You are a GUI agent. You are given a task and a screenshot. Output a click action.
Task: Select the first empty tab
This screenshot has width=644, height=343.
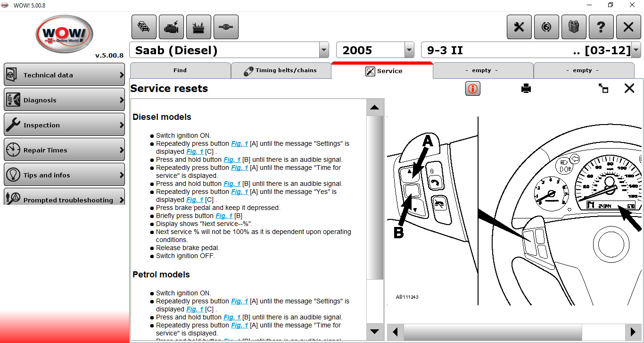click(483, 70)
